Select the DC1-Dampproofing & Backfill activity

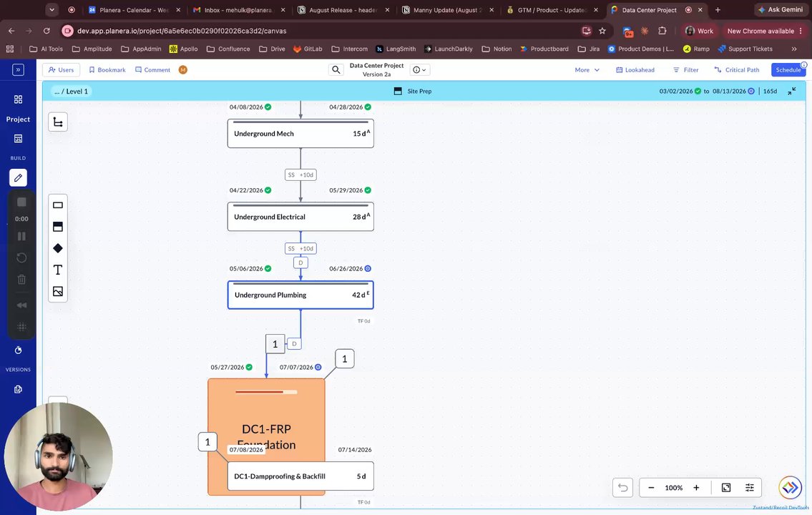coord(300,476)
